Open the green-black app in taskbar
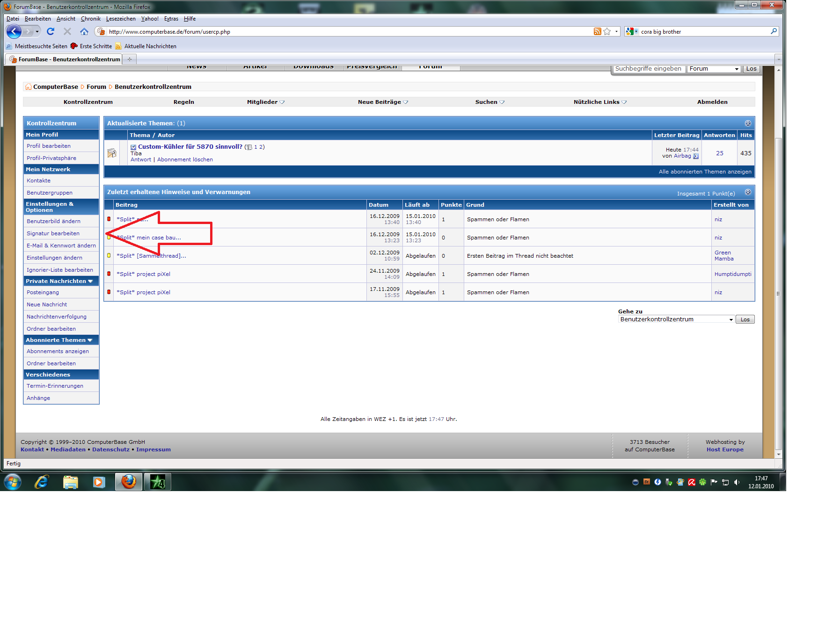The height and width of the screenshot is (630, 840). coord(157,482)
